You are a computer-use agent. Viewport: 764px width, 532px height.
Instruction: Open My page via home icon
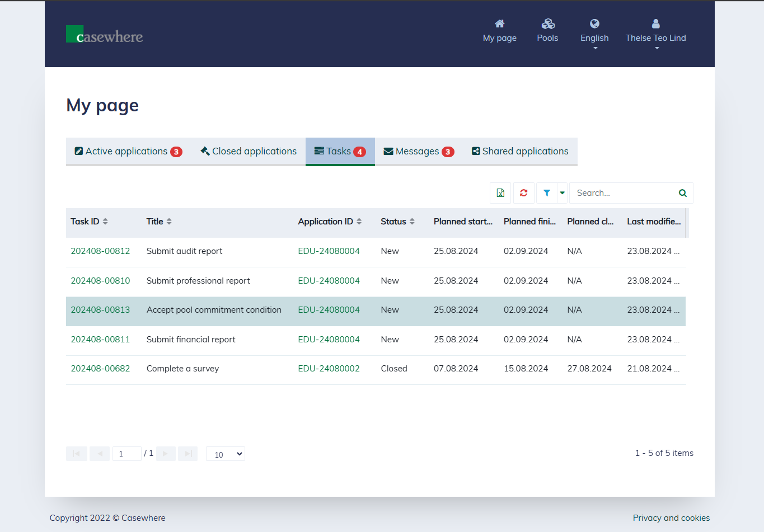[x=499, y=30]
